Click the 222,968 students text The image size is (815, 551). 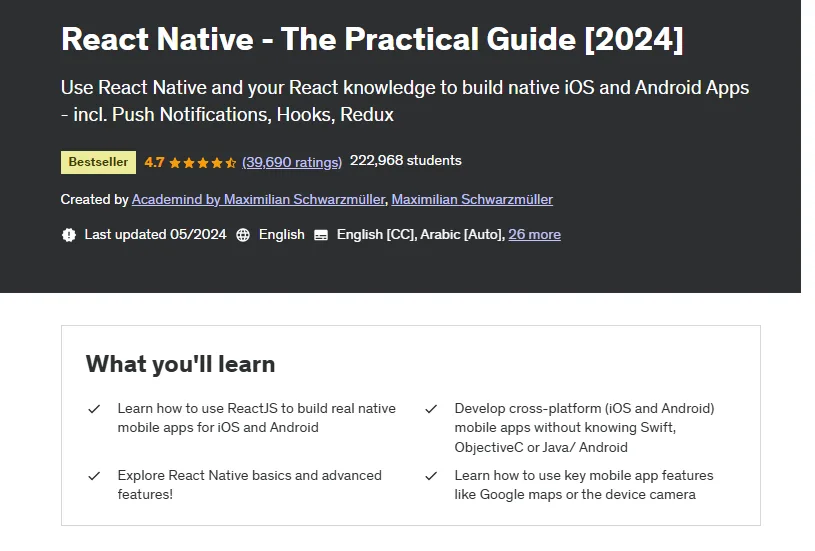405,161
